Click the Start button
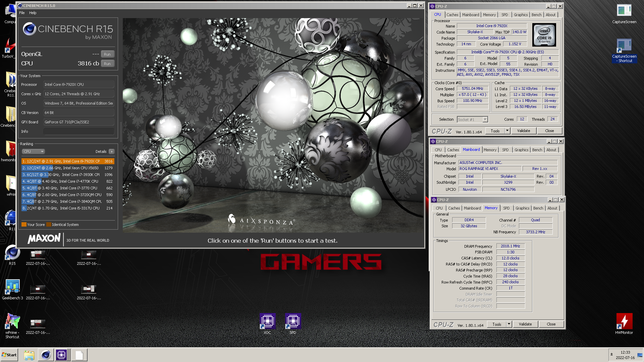Viewport: 644px width, 362px height. click(9, 355)
